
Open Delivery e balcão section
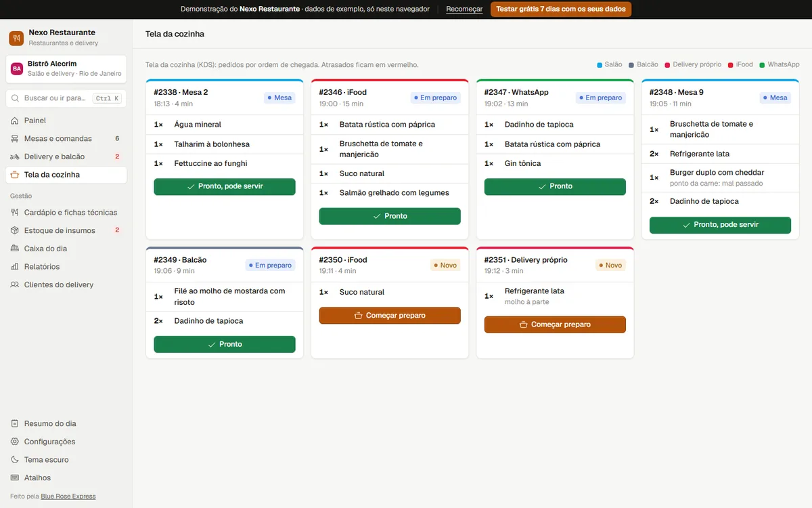click(66, 156)
